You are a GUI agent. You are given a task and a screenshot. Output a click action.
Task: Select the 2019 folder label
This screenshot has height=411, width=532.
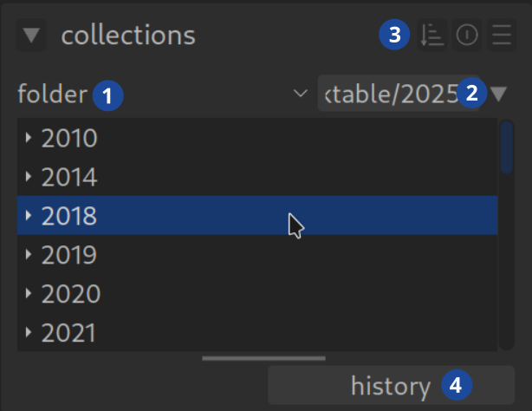click(69, 255)
